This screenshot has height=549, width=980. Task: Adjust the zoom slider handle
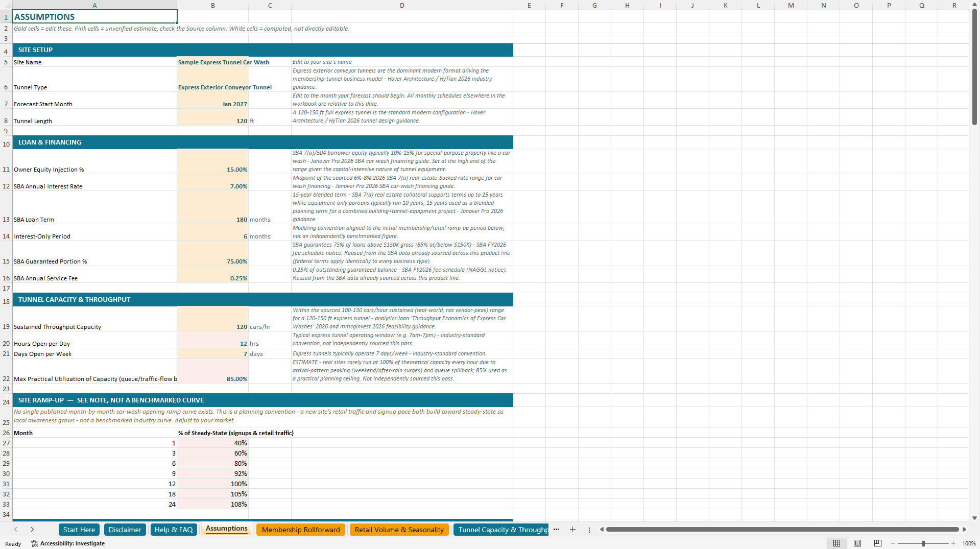coord(923,543)
